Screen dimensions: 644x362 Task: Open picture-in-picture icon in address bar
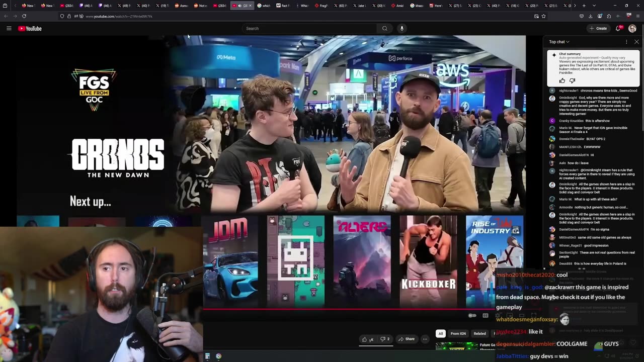pyautogui.click(x=536, y=16)
